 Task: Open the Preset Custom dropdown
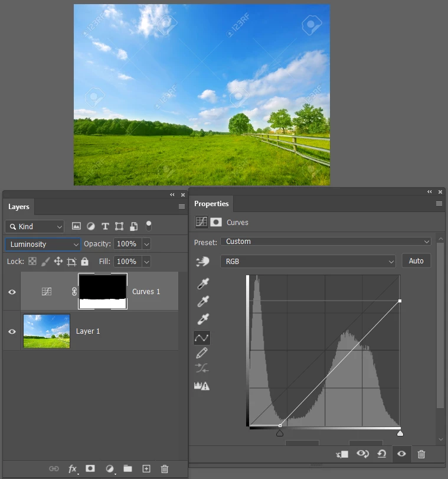326,242
